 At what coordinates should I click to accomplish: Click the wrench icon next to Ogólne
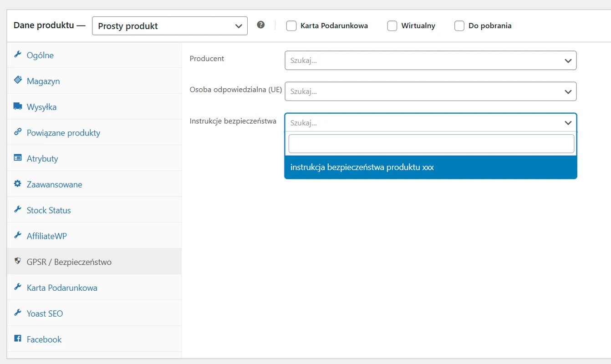[x=18, y=55]
